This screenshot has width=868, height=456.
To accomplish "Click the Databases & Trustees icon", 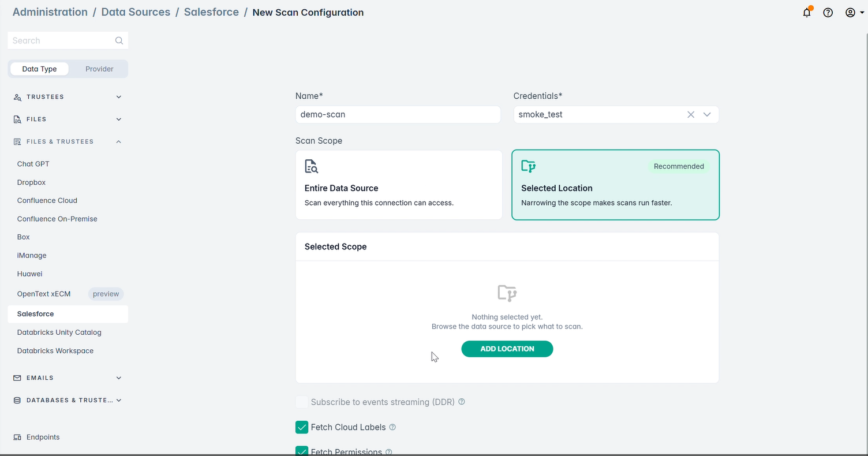I will [x=17, y=400].
